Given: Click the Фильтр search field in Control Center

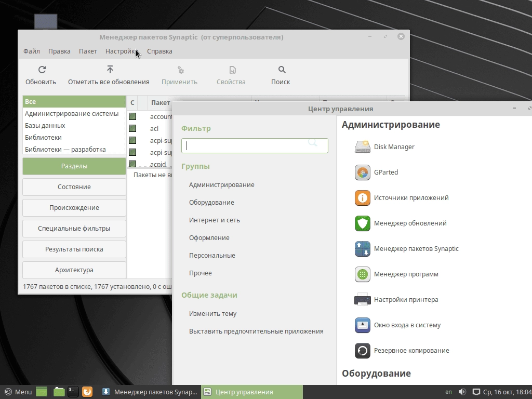Looking at the screenshot, I should (x=255, y=145).
